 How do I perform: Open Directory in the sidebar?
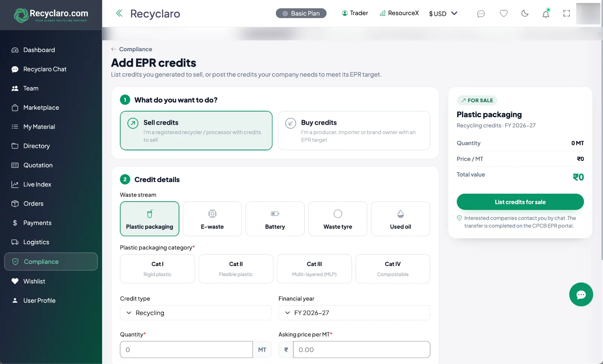point(51,146)
